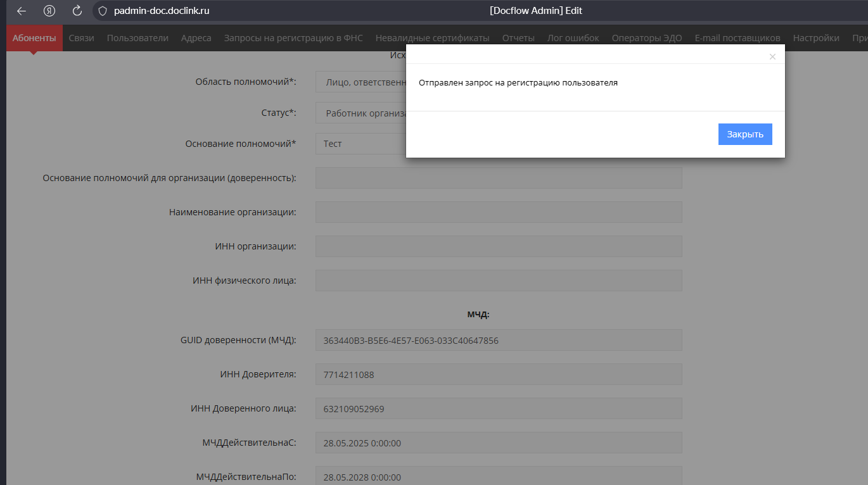Image resolution: width=868 pixels, height=485 pixels.
Task: Click the Yandex home icon
Action: (x=49, y=11)
